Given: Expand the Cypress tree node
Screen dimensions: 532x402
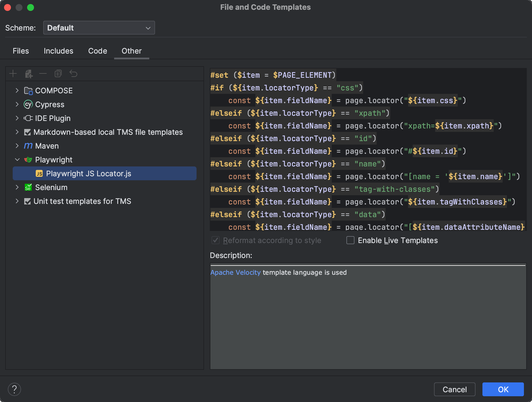Looking at the screenshot, I should 17,104.
